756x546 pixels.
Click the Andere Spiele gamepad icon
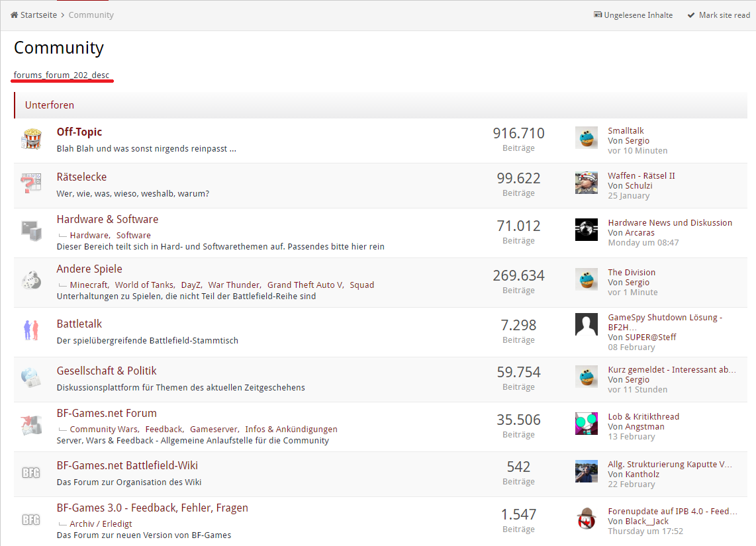[x=31, y=281]
